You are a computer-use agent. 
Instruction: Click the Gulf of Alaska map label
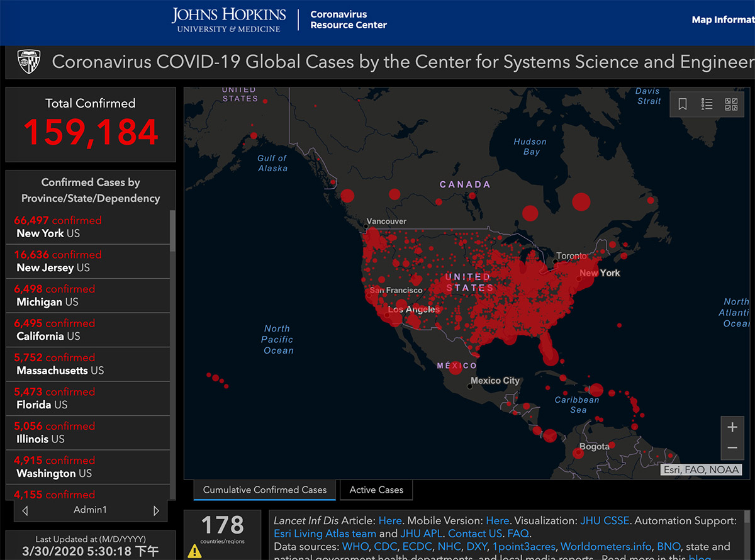[272, 163]
